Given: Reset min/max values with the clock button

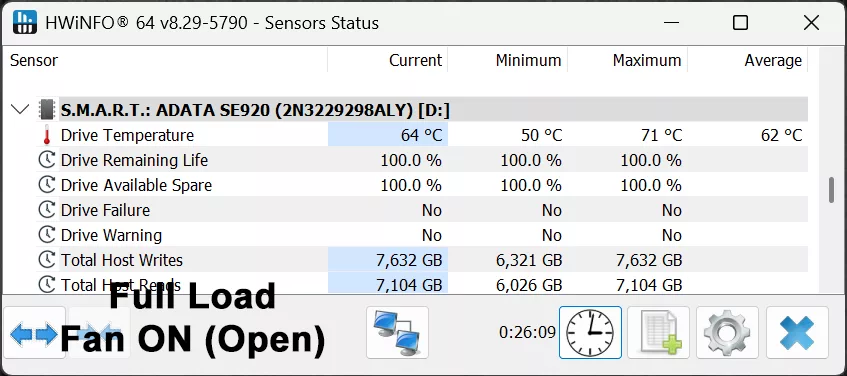Looking at the screenshot, I should tap(590, 332).
